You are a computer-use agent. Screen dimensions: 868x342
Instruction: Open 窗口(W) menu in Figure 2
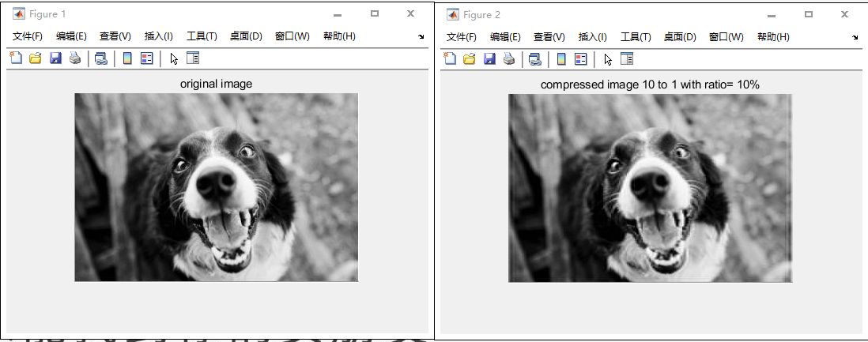[x=726, y=37]
